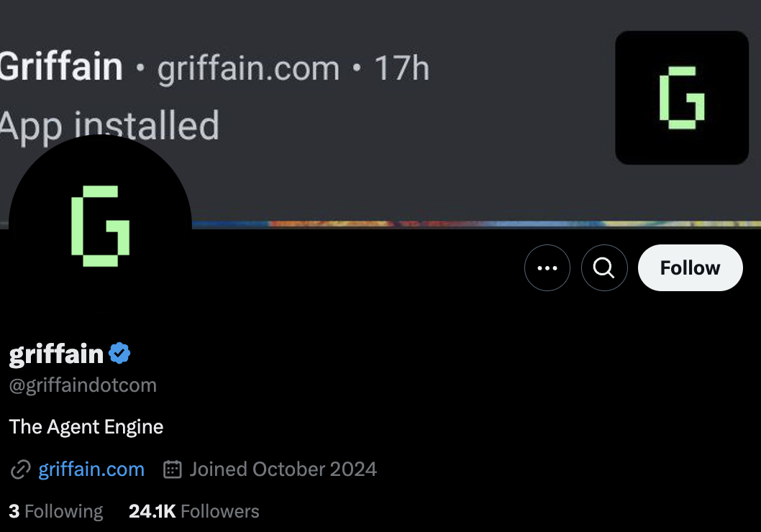This screenshot has height=532, width=761.
Task: Click the Griffain title in the banner
Action: point(61,66)
